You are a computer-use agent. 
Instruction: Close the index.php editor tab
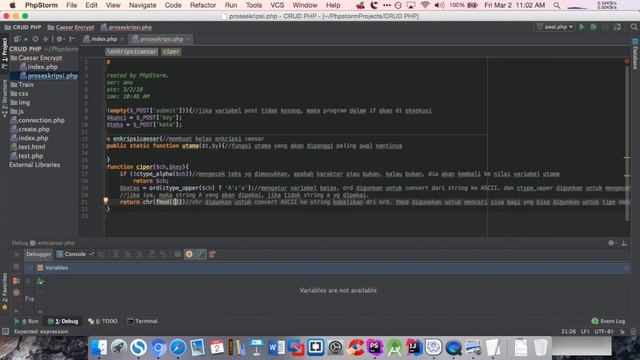122,39
